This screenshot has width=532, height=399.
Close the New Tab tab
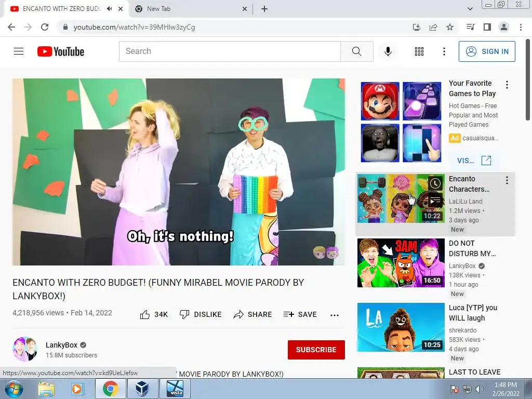244,9
